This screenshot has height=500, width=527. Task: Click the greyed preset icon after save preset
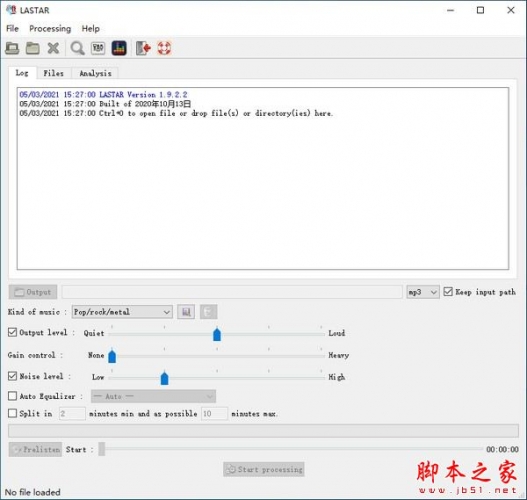[208, 312]
